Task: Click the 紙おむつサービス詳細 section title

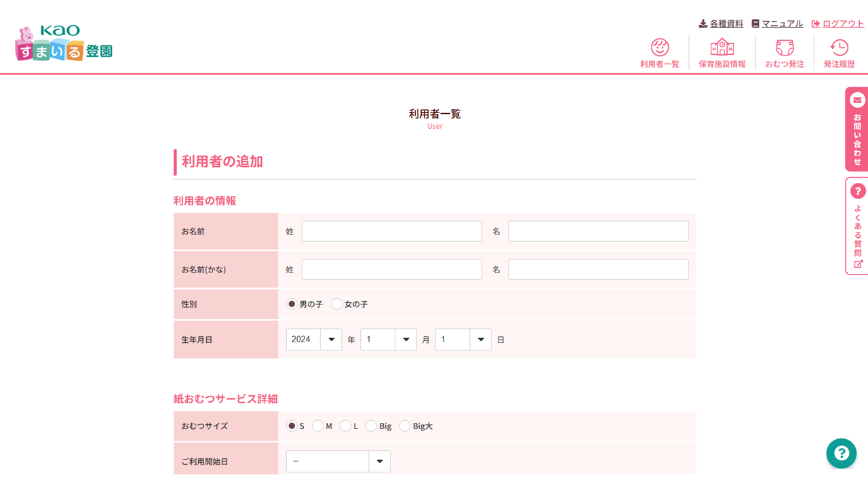Action: (226, 399)
